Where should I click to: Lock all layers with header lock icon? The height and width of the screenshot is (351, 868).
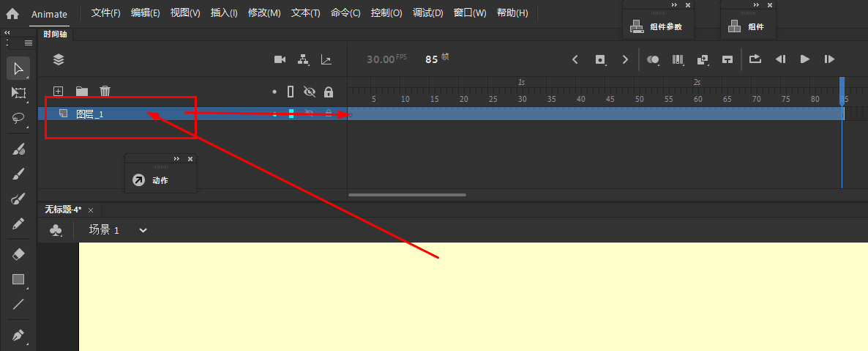click(329, 92)
